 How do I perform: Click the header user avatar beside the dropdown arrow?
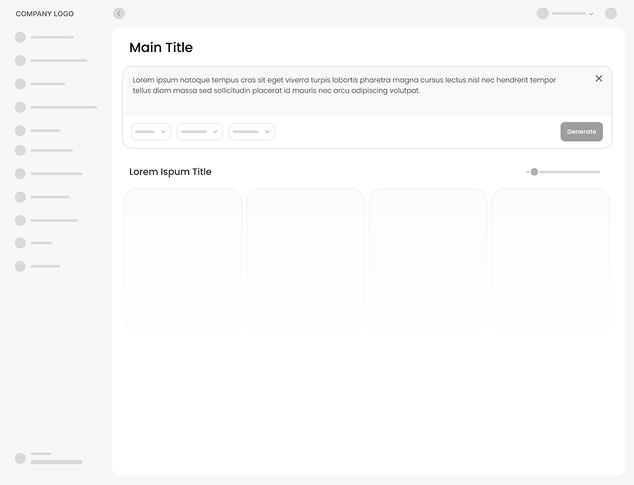click(x=542, y=14)
